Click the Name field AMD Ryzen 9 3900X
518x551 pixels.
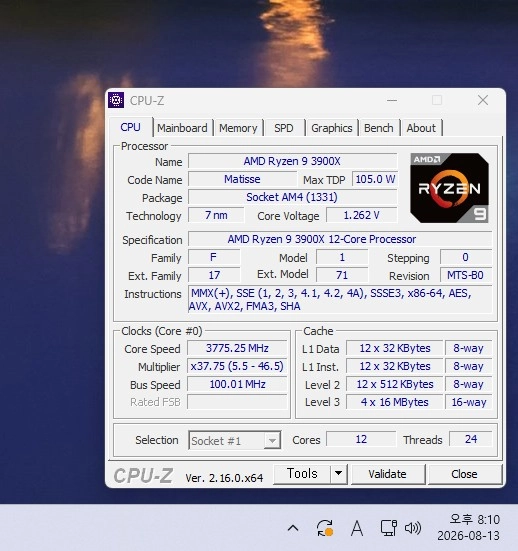pos(292,161)
